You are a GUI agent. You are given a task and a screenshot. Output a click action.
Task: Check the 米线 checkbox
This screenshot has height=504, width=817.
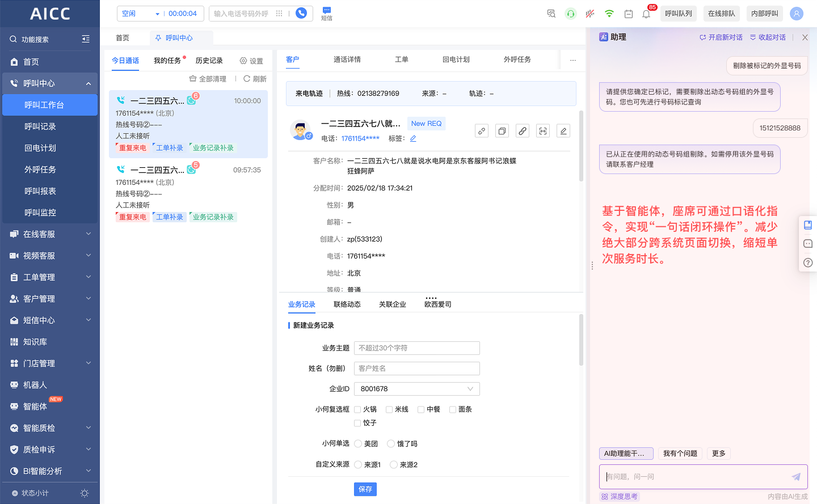(389, 409)
